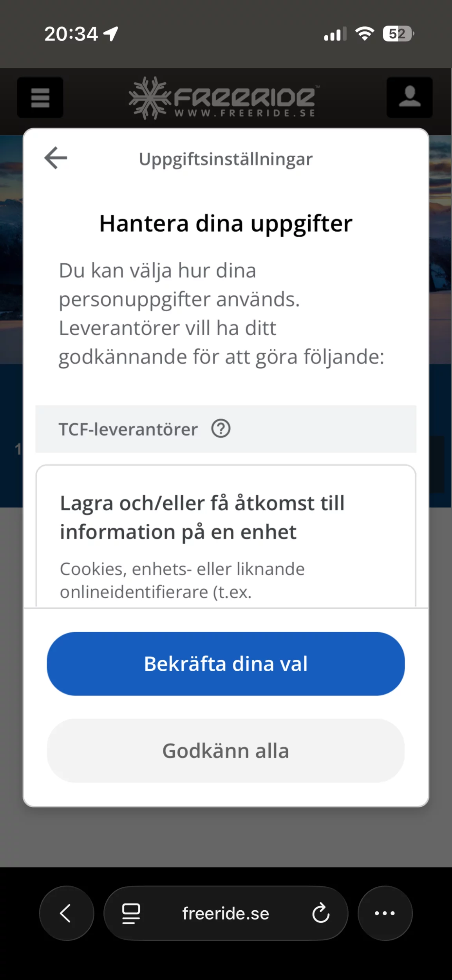The width and height of the screenshot is (452, 980).
Task: Tap the 'Uppgiftsinställningar' dialog title
Action: pos(226,159)
